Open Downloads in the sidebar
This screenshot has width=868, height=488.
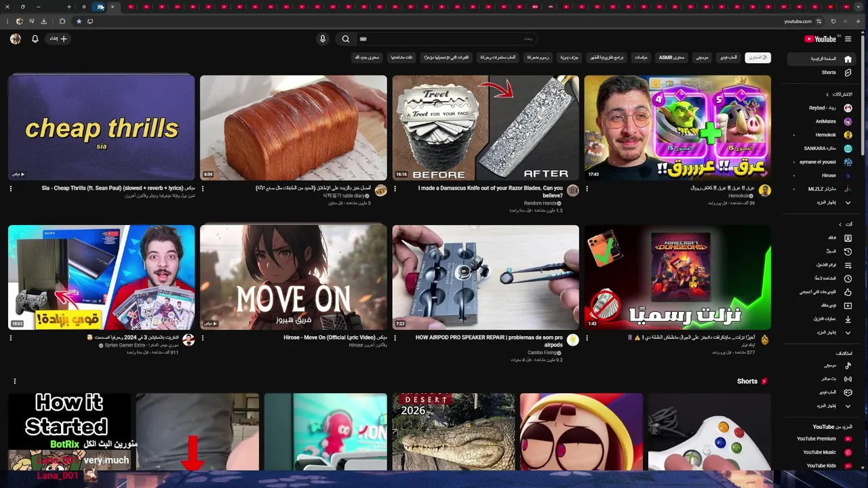tap(823, 319)
